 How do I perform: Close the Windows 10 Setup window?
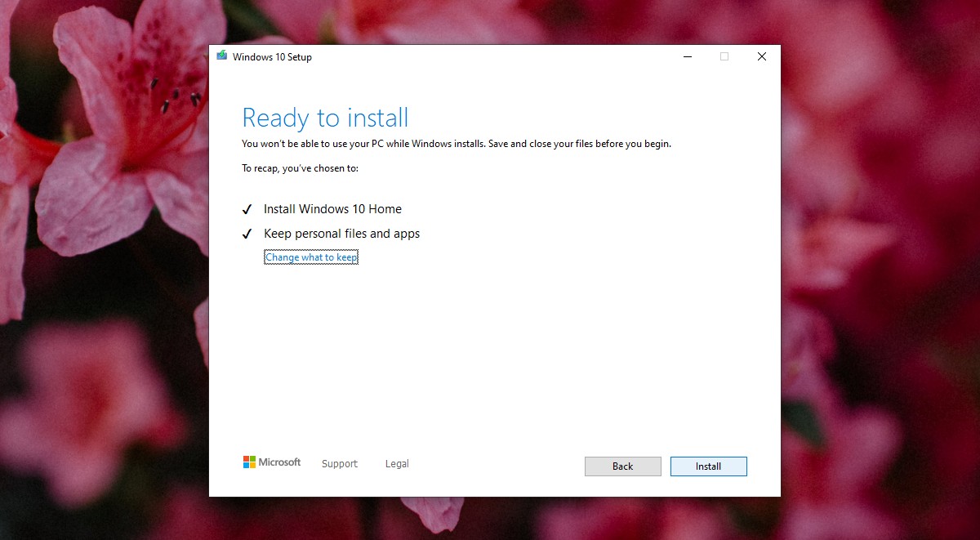[x=761, y=56]
